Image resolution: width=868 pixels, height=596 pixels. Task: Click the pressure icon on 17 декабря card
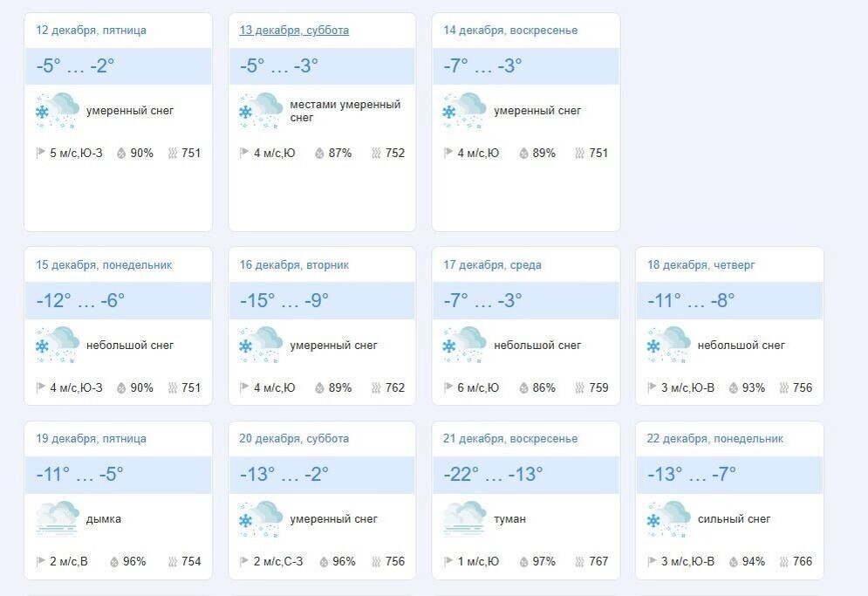(578, 387)
